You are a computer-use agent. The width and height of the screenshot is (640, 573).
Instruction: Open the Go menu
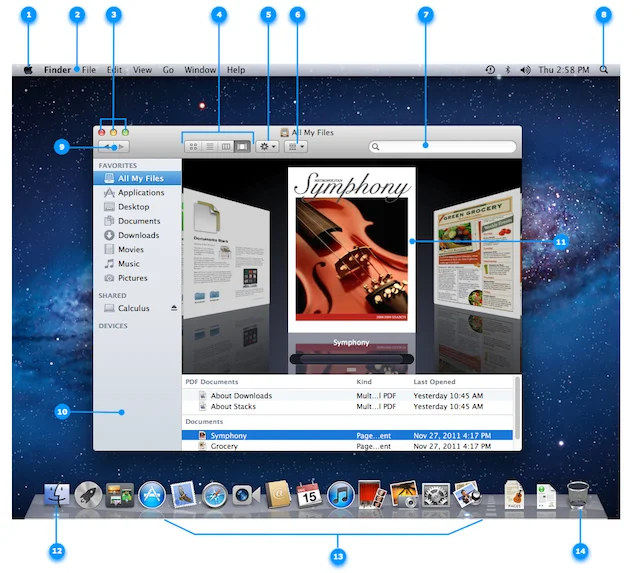[168, 70]
